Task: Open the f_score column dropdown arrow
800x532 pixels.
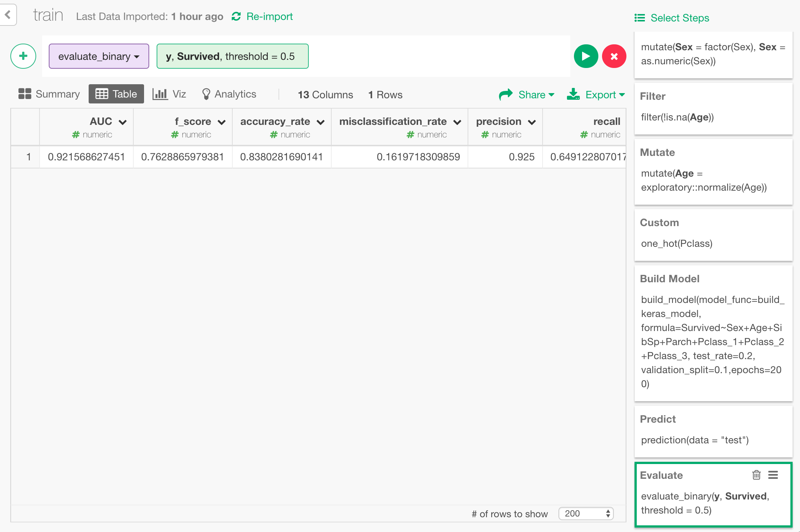Action: coord(222,122)
